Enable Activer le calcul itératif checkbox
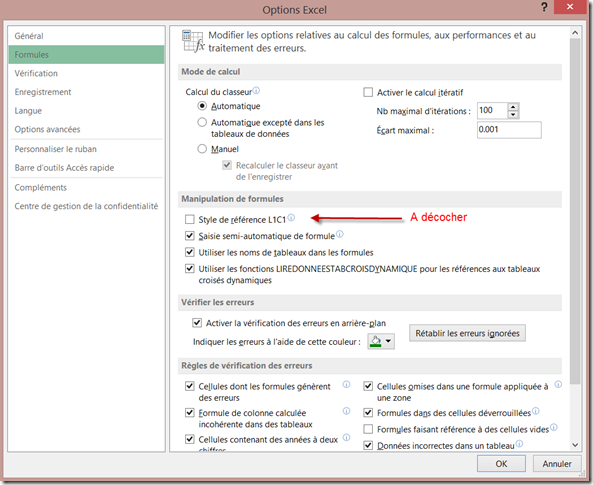The height and width of the screenshot is (485, 593). coord(368,92)
